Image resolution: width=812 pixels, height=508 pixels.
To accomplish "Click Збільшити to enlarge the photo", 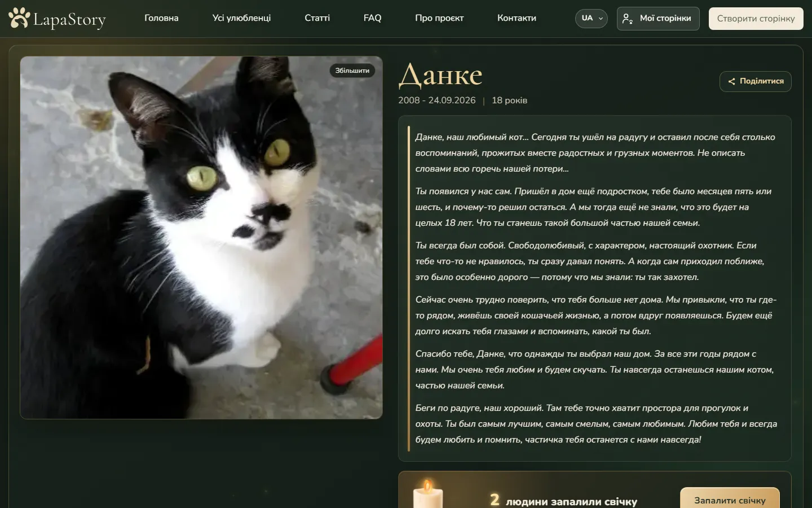I will point(352,71).
